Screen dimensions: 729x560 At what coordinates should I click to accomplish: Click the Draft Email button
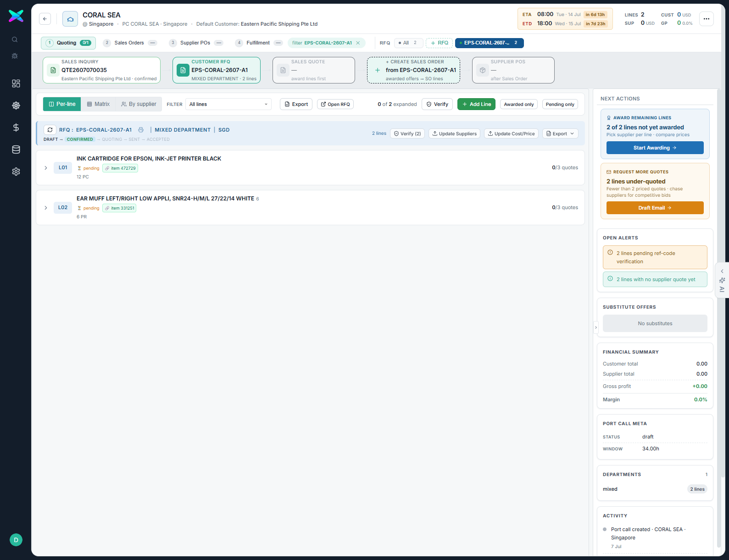pyautogui.click(x=655, y=208)
